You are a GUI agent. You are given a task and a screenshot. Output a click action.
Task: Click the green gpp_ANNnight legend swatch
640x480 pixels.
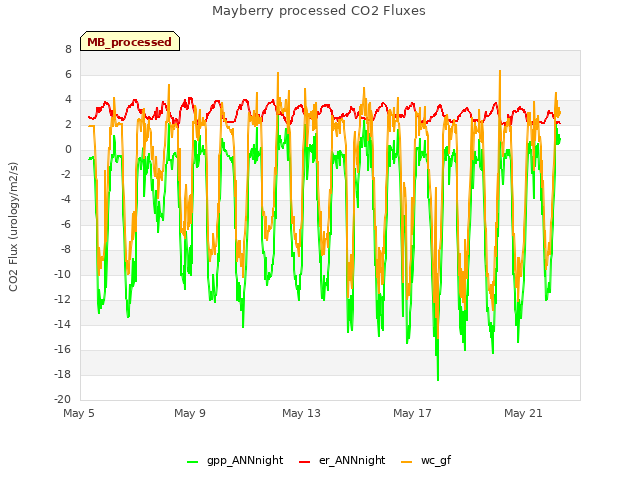tap(192, 462)
